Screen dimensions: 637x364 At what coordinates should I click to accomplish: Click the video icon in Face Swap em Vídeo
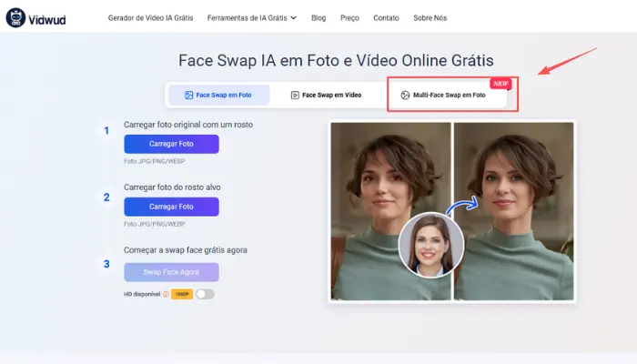click(295, 95)
